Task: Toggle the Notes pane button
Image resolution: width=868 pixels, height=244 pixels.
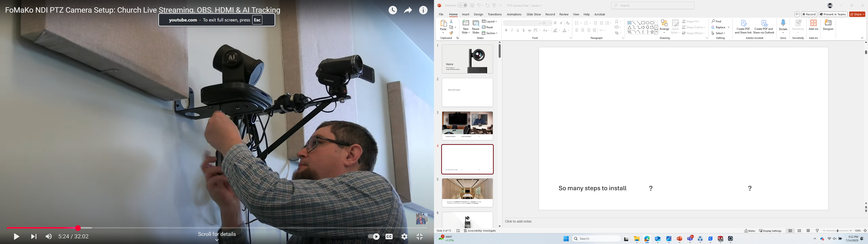Action: click(x=750, y=231)
